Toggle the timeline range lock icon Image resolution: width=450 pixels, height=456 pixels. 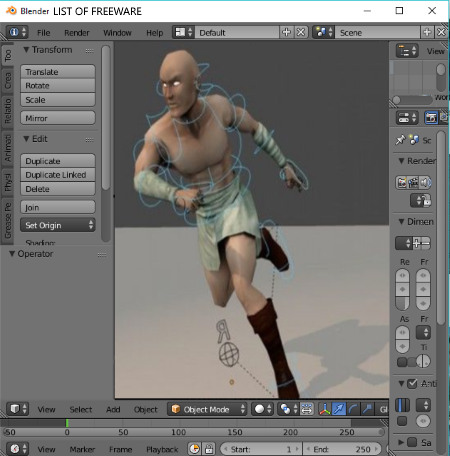coord(209,449)
